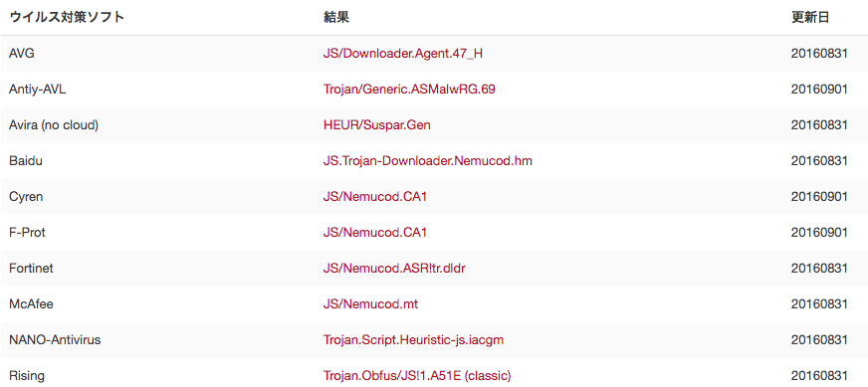Click the JS.Trojan-Downloader.Nemucod.hm result
This screenshot has width=868, height=387.
(x=428, y=161)
